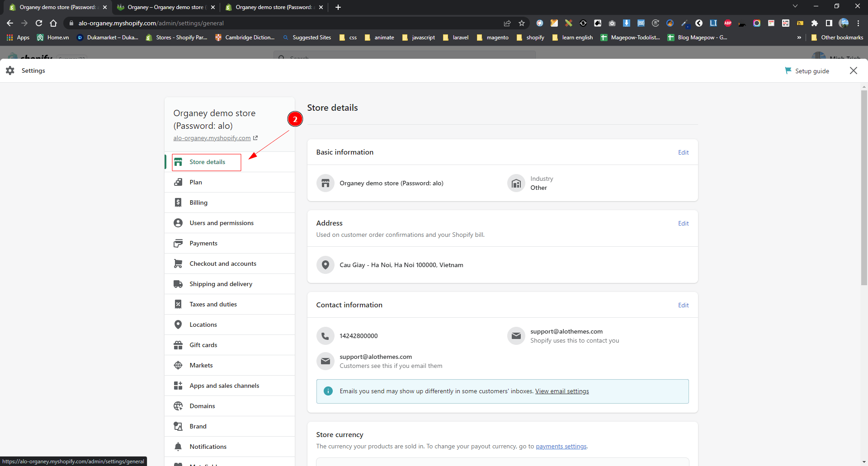Click the page vertical scrollbar
This screenshot has height=466, width=868.
[x=864, y=188]
